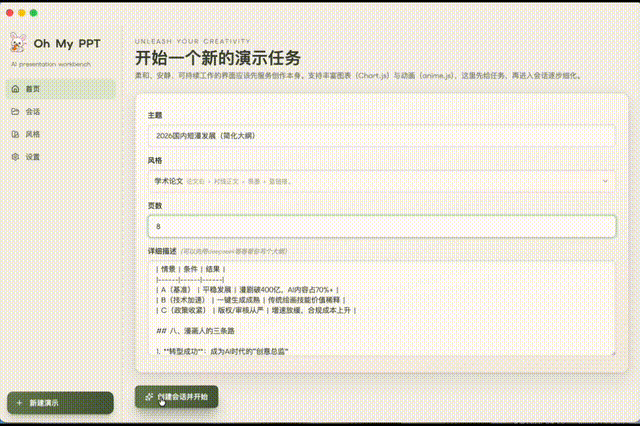Image resolution: width=640 pixels, height=426 pixels.
Task: Click the 页数 field label
Action: point(155,206)
